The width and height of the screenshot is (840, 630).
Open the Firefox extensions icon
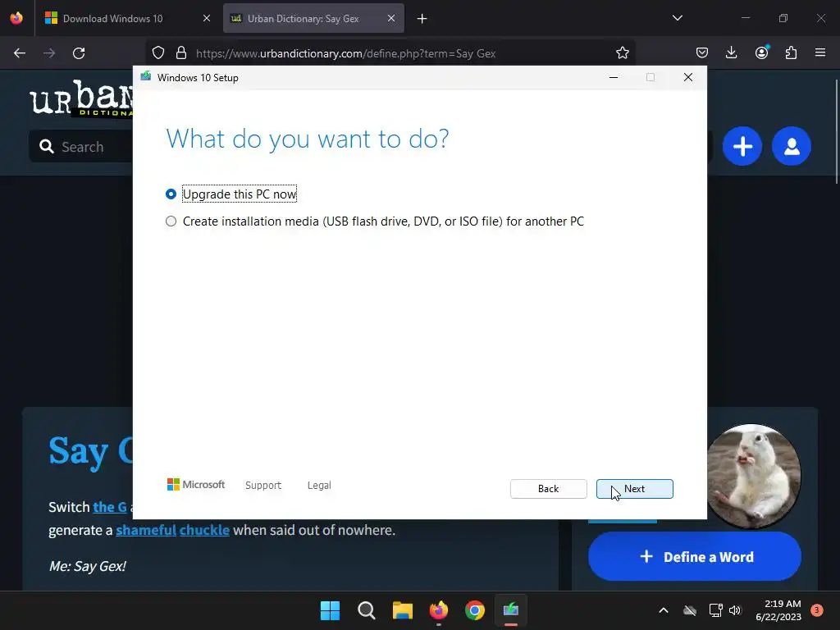click(791, 52)
